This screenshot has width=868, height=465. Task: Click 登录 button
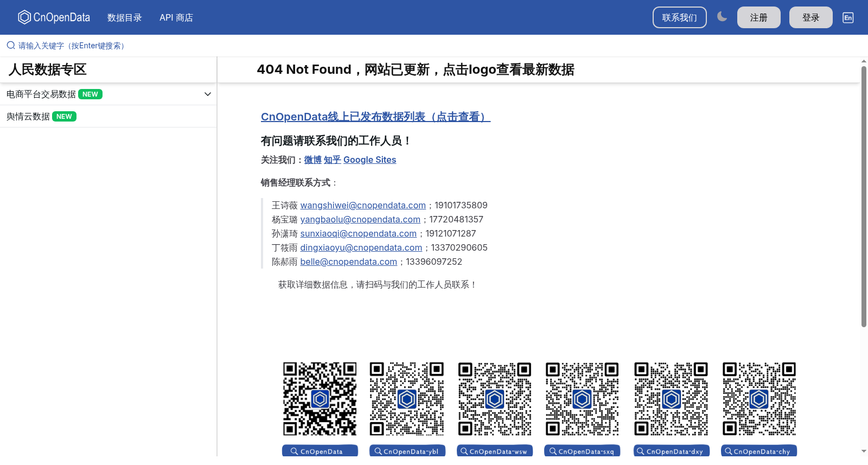pos(811,17)
